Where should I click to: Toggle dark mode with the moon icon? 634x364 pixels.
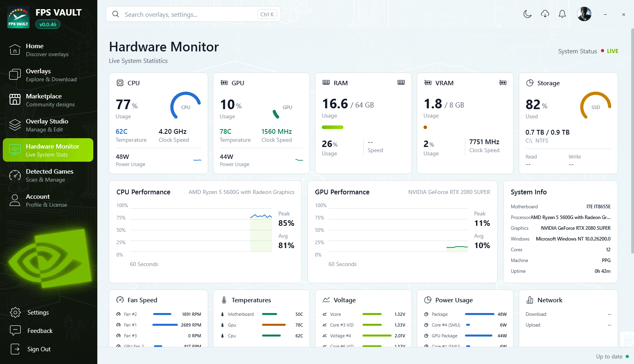click(528, 14)
